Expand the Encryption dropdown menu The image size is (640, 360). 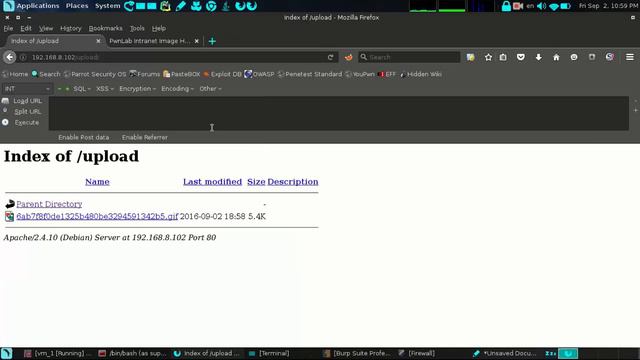pos(138,89)
